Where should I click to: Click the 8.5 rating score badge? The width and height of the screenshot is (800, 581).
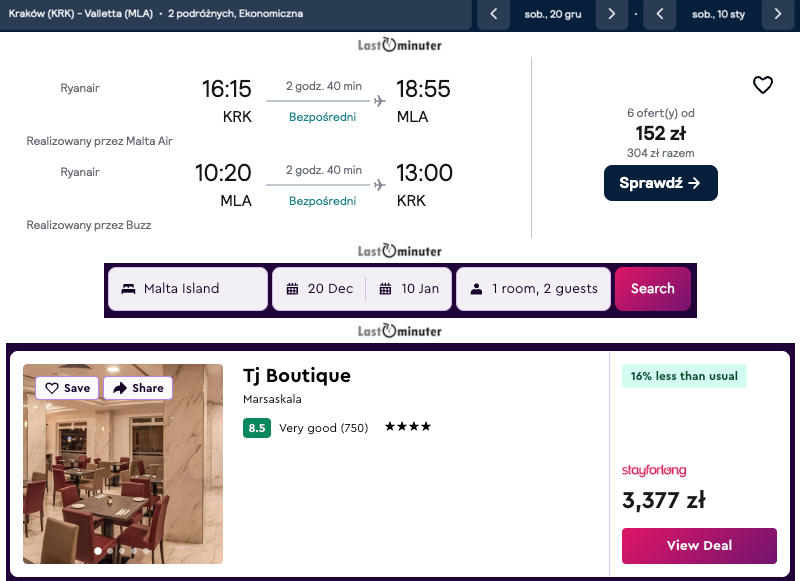coord(257,428)
